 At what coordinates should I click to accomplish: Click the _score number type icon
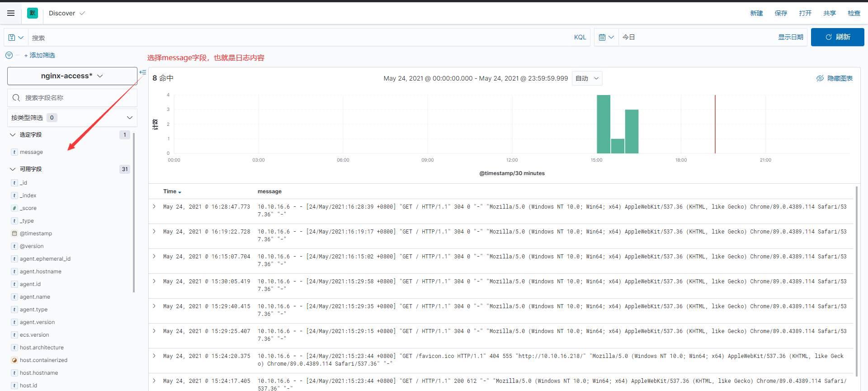coord(14,208)
